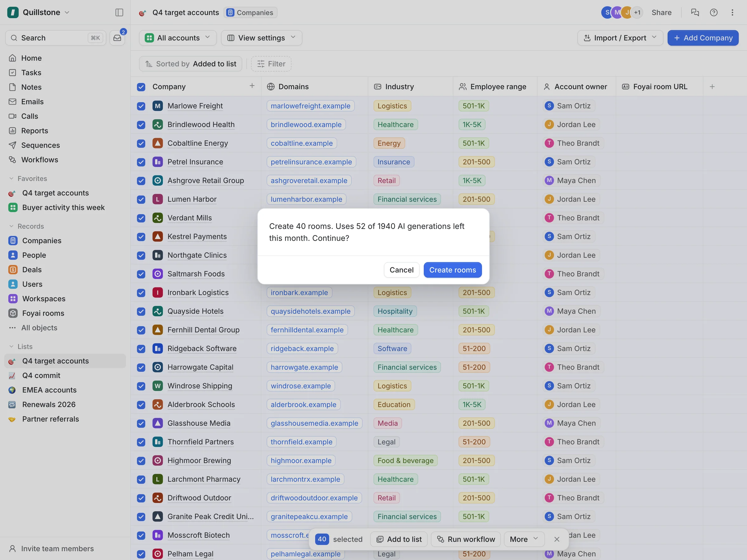Screen dimensions: 747x560
Task: Uncheck the Brindlewood Health row checkbox
Action: (x=141, y=124)
